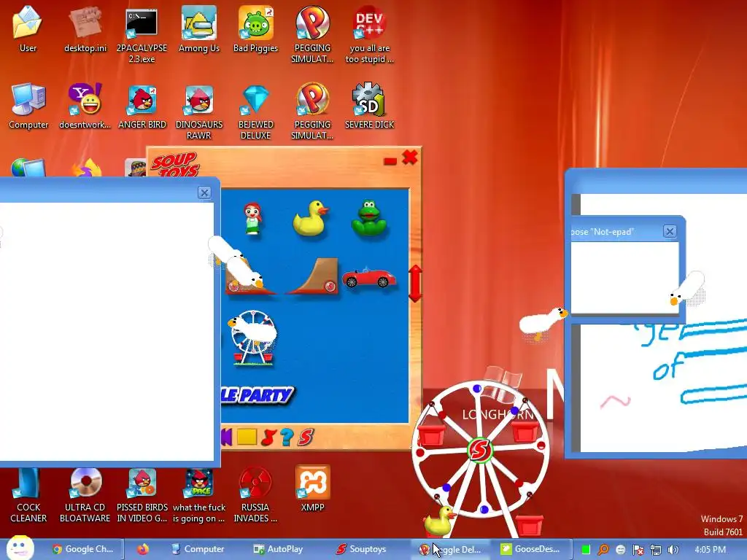The width and height of the screenshot is (747, 560).
Task: Pick the green frog toy in Souptoys
Action: coord(368,219)
